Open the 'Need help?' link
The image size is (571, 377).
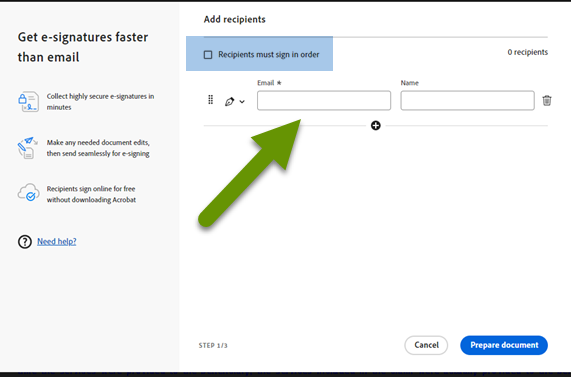click(x=57, y=241)
